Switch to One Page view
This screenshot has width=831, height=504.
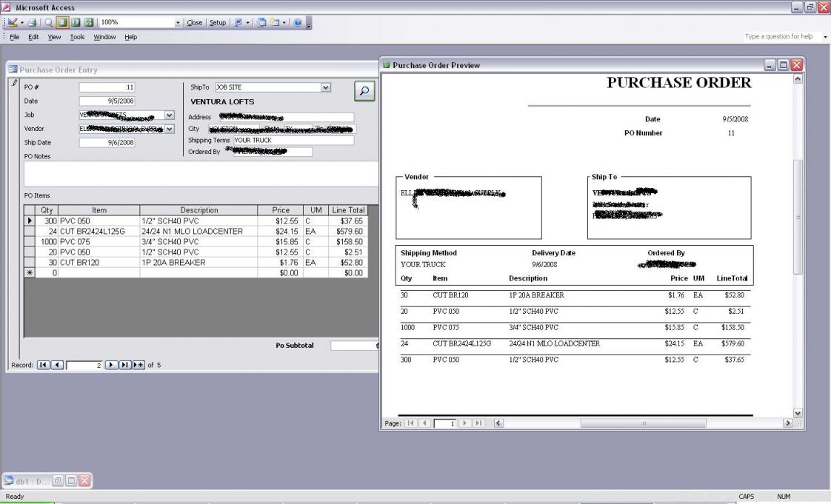click(62, 22)
